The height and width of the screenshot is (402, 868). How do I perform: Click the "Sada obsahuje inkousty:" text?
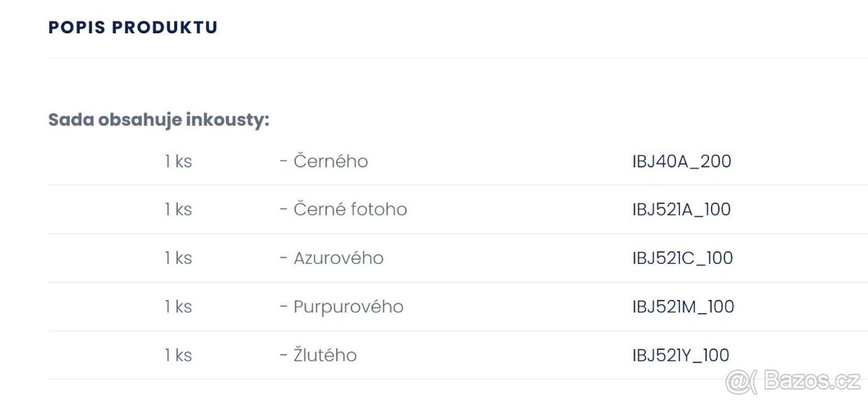coord(158,120)
